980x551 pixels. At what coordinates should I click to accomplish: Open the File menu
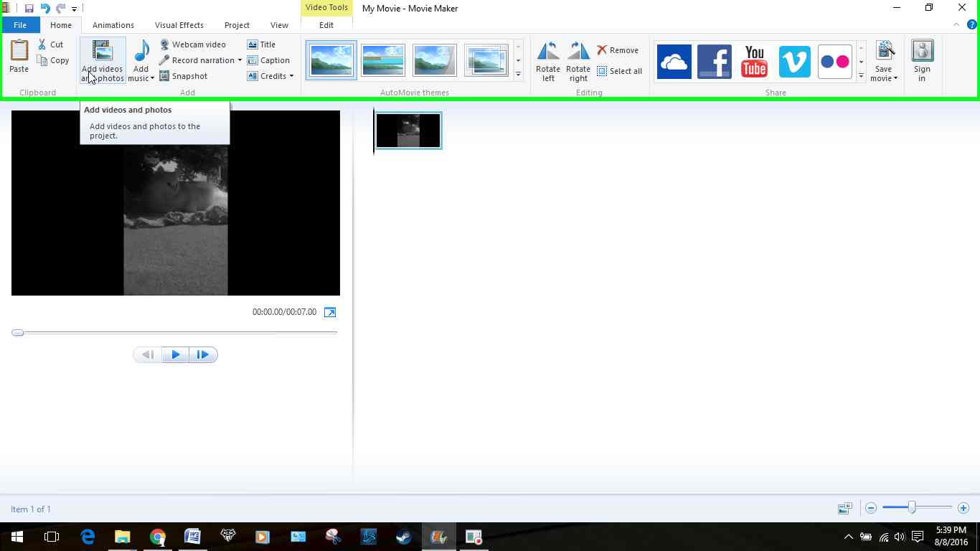click(x=20, y=25)
